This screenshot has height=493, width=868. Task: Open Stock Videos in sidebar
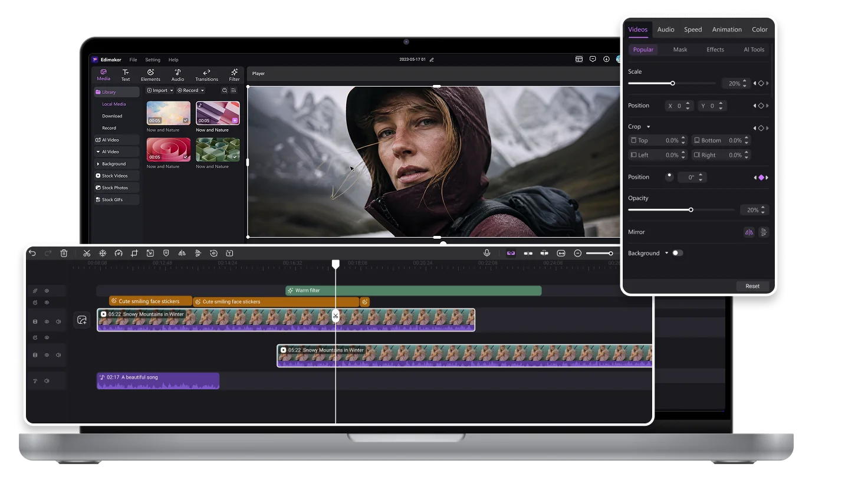coord(117,176)
